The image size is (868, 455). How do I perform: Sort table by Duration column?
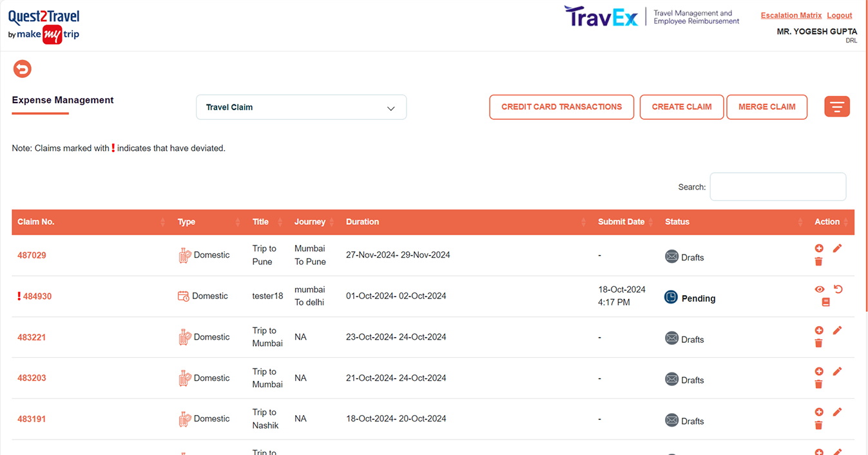(x=467, y=222)
